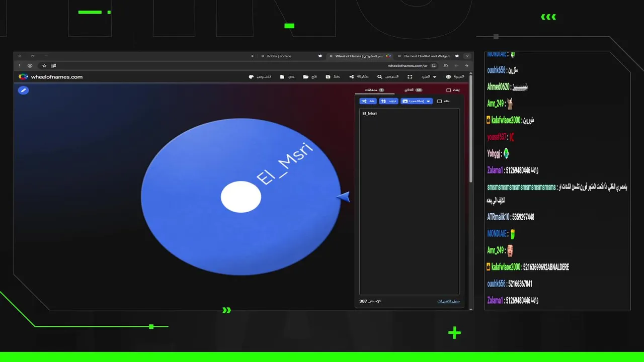Spin the wheel by clicking its center
The height and width of the screenshot is (362, 644).
(241, 197)
